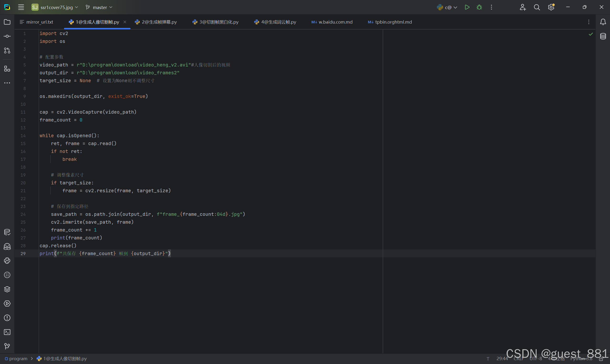Show the notifications bell panel

click(603, 22)
